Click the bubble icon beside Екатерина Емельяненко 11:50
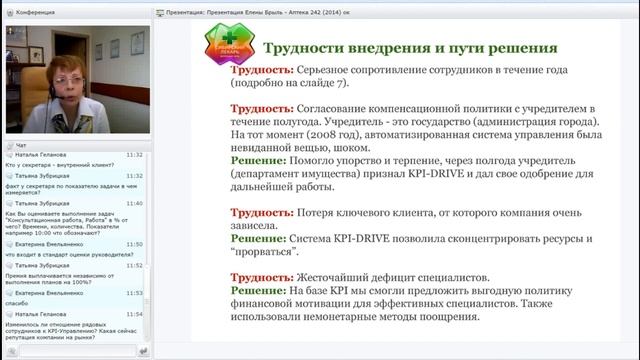 9,244
